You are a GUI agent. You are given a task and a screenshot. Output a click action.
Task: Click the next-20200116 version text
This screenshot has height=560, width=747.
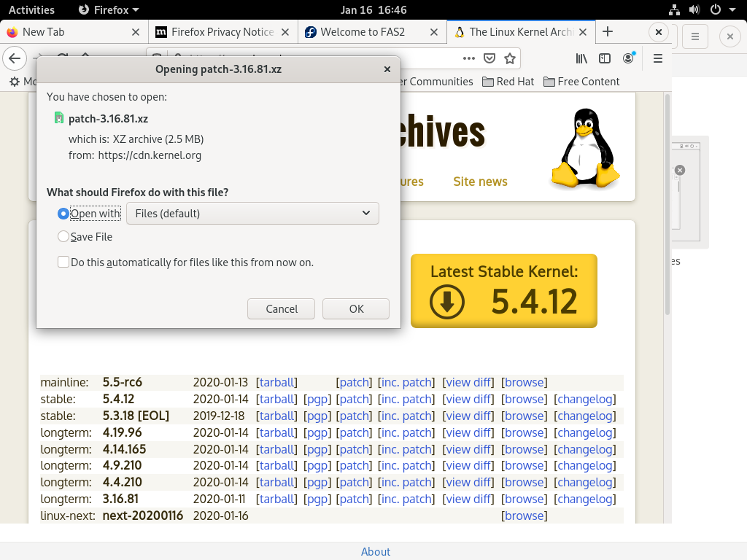(x=143, y=516)
